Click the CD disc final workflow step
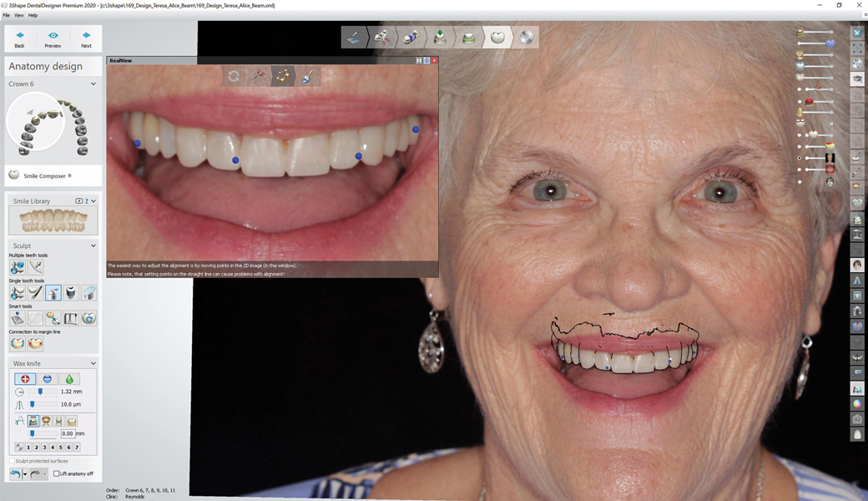This screenshot has height=501, width=868. click(526, 37)
